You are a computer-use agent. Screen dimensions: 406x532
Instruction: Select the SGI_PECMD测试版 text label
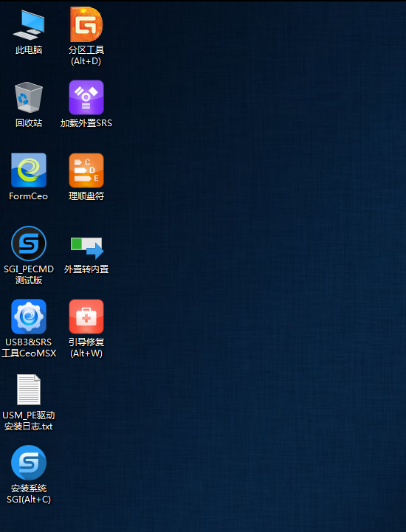coord(29,274)
